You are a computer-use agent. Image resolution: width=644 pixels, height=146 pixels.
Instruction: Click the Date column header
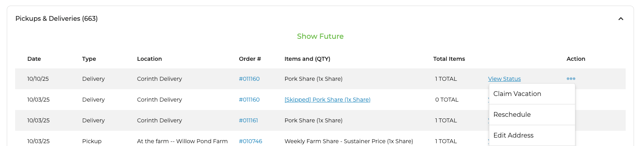34,59
